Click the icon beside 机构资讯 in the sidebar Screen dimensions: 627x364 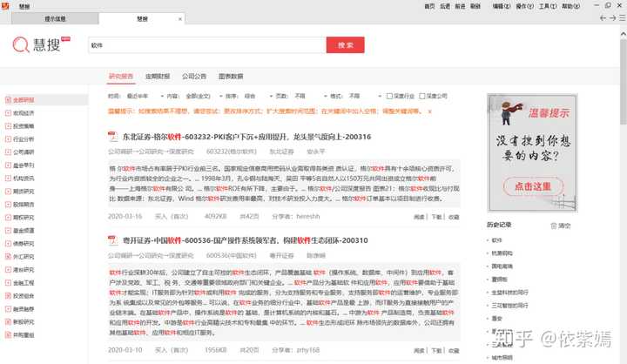(x=8, y=179)
